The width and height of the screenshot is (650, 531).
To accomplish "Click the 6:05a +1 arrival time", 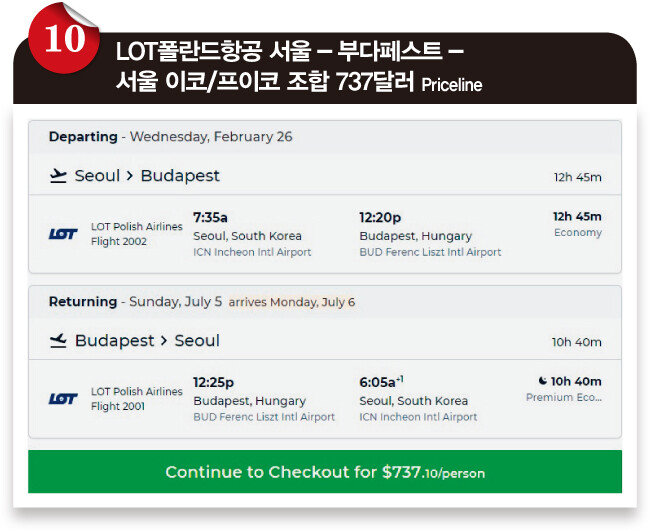I will 381,382.
